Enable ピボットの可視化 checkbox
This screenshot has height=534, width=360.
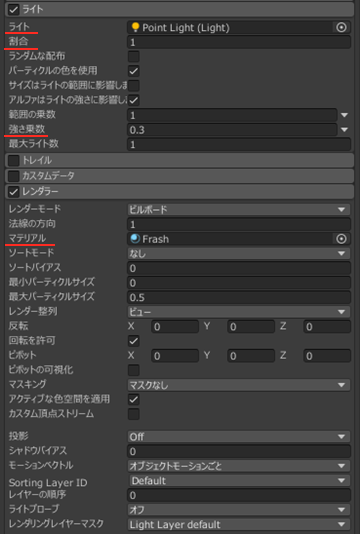[134, 370]
